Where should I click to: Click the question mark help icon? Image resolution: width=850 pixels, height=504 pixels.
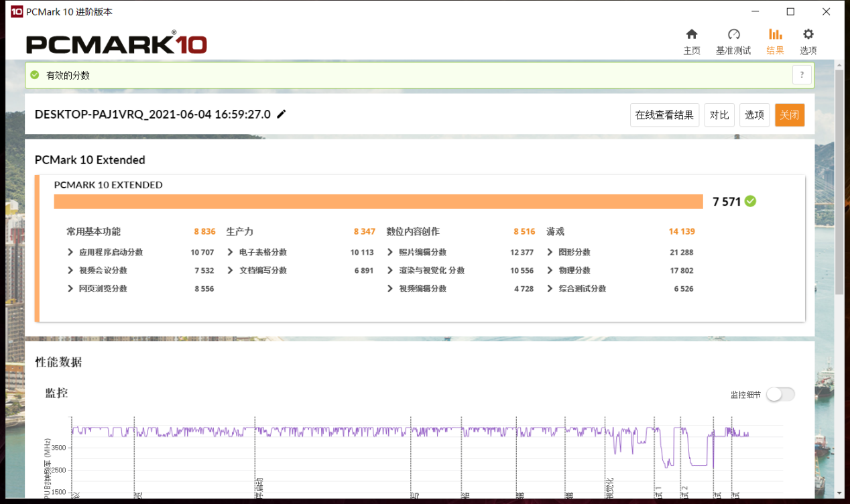point(802,75)
